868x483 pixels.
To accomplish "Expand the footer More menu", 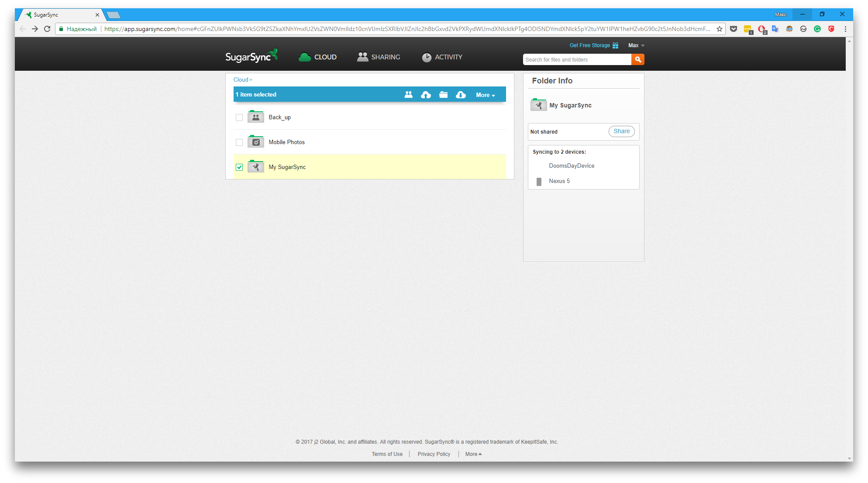I will [473, 454].
